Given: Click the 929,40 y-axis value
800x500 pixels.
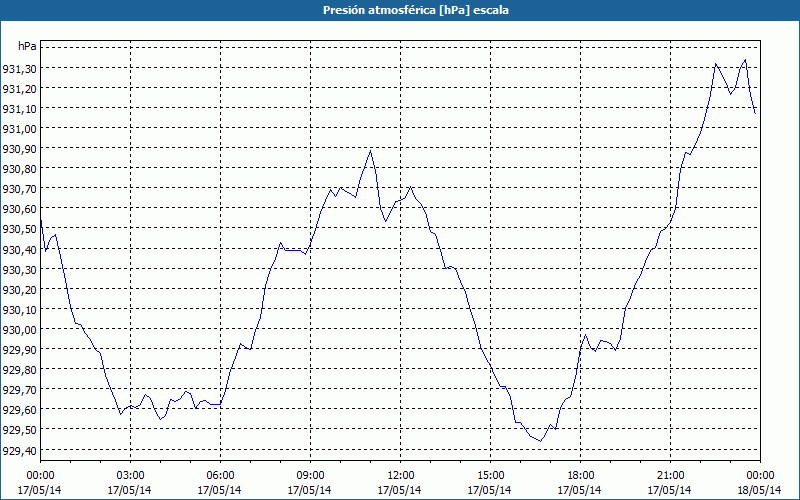Looking at the screenshot, I should (x=19, y=449).
